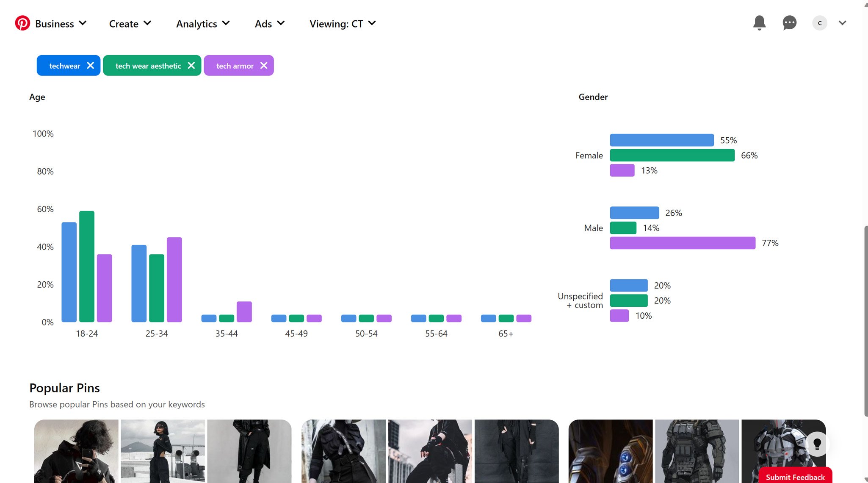Click the lightbulb help icon

pos(817,444)
